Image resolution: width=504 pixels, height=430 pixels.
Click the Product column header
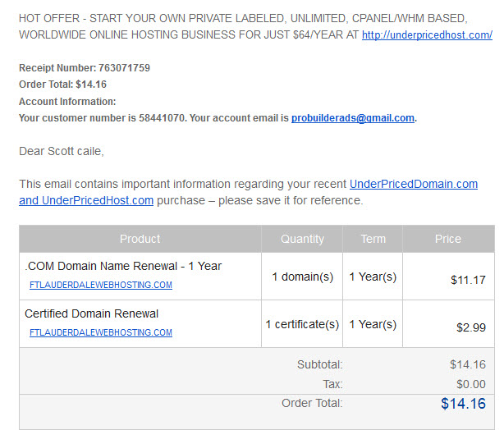(140, 239)
